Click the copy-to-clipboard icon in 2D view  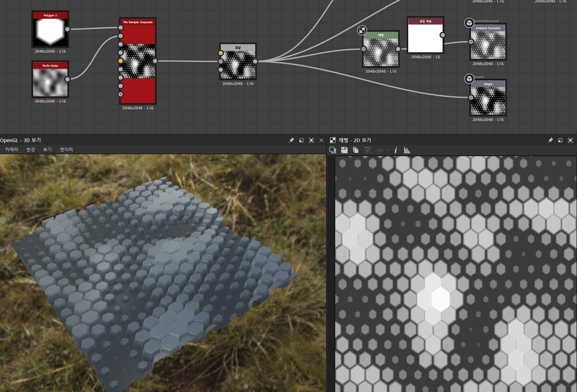click(x=356, y=150)
